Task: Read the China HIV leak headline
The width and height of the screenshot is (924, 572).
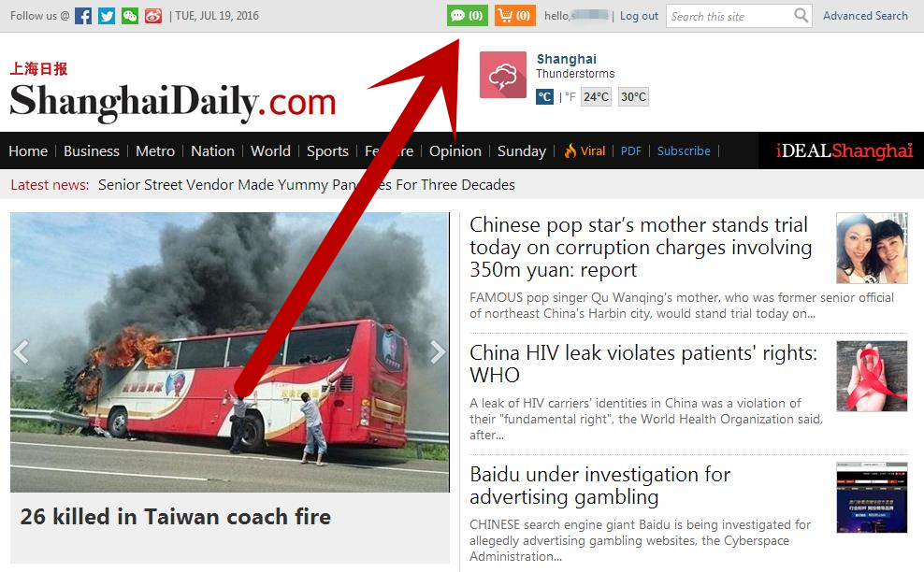Action: coord(643,364)
